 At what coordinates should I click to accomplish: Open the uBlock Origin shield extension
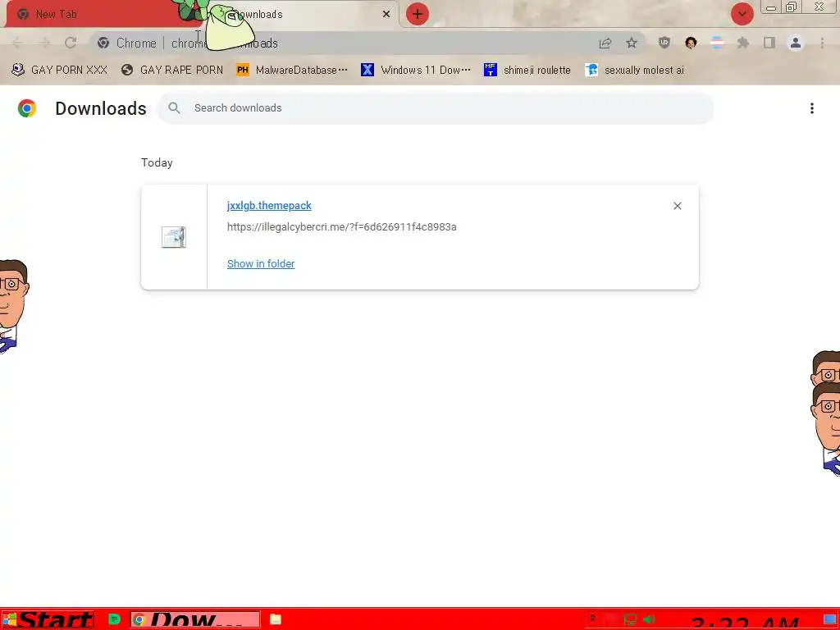pyautogui.click(x=664, y=43)
